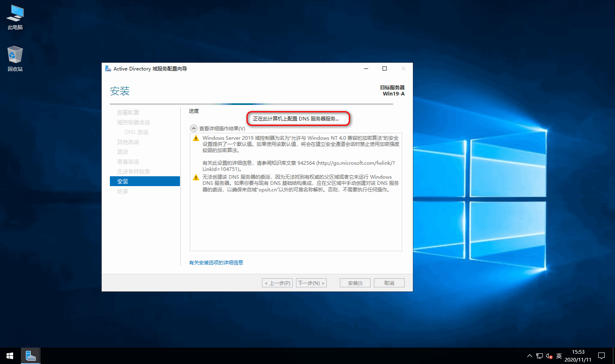The image size is (615, 364).
Task: Click the muted volume tray icon
Action: [549, 356]
